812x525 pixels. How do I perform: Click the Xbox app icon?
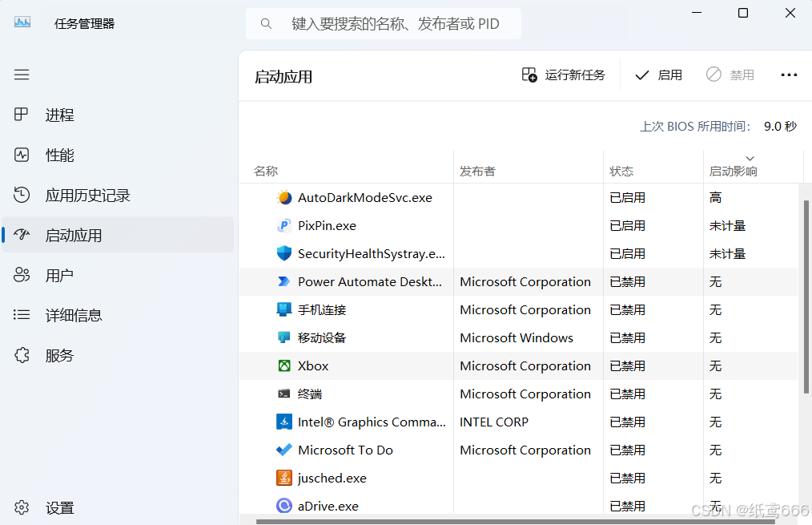tap(284, 365)
